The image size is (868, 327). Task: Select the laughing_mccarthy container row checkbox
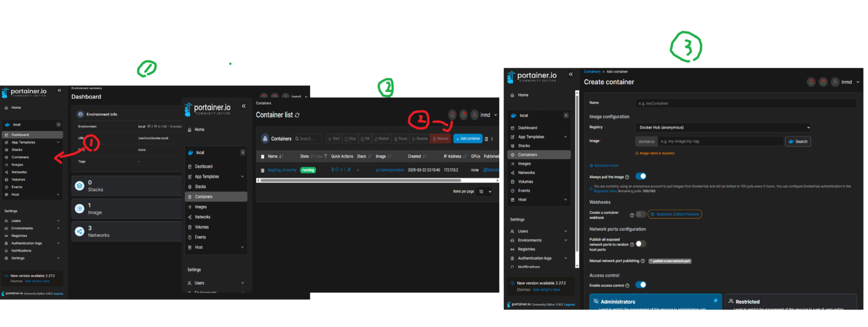(263, 170)
